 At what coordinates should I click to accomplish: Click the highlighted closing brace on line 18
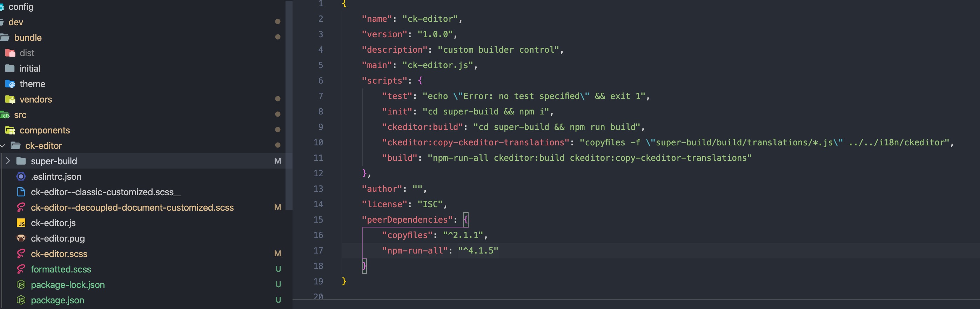tap(364, 265)
